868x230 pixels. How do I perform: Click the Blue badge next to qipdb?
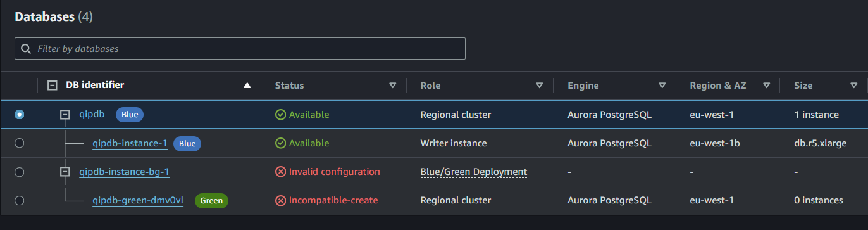point(130,115)
